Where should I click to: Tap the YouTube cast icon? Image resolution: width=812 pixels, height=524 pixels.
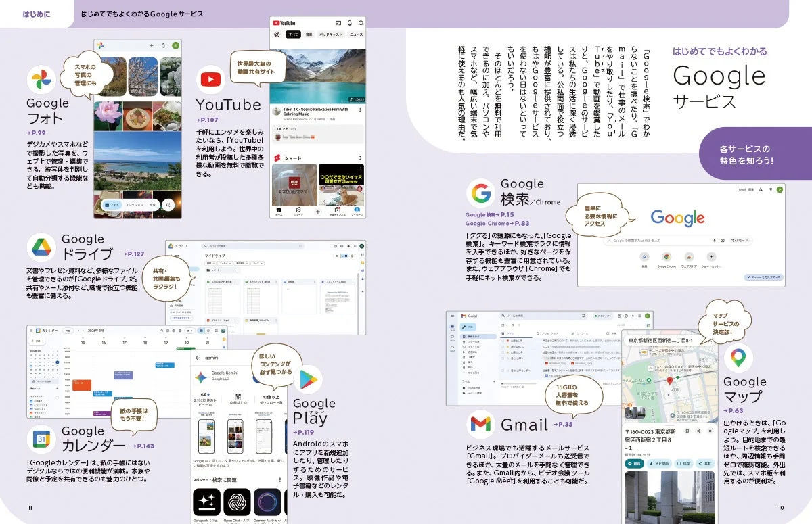pos(338,23)
